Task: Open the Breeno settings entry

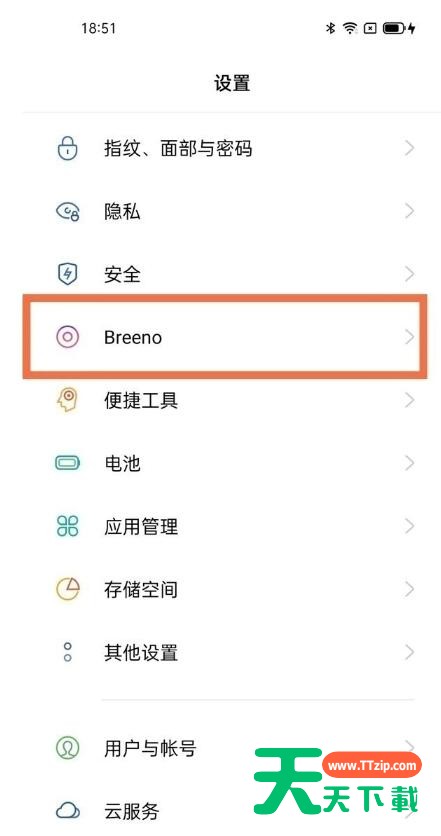Action: pyautogui.click(x=224, y=337)
